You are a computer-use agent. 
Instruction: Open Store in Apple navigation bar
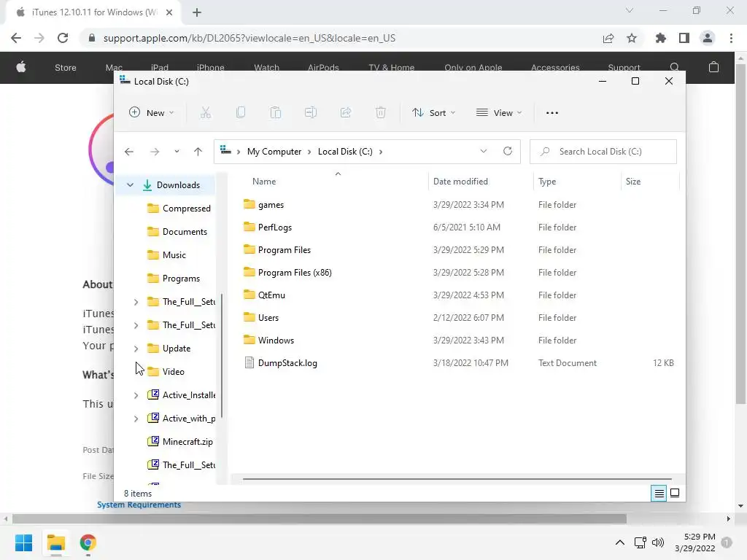[x=65, y=68]
